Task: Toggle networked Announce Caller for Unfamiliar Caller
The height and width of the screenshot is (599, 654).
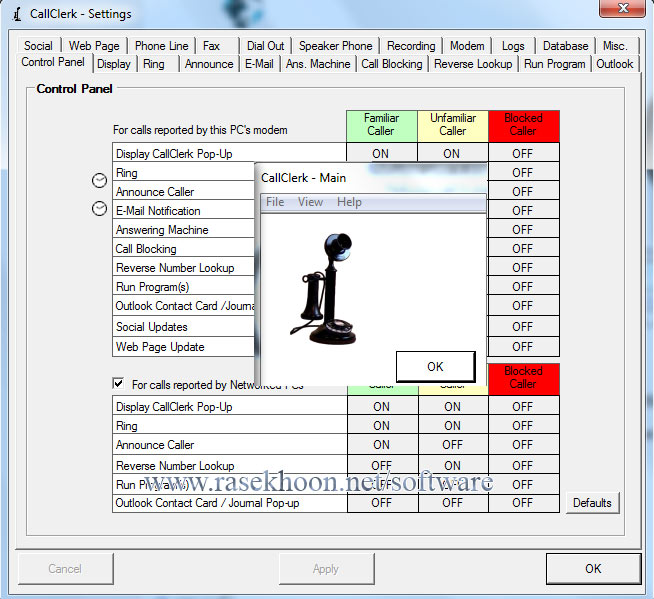Action: [453, 445]
